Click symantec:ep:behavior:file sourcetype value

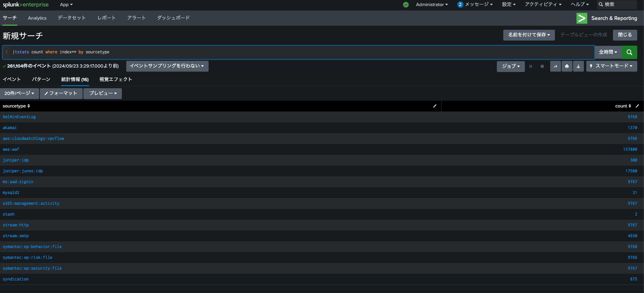[x=32, y=247]
